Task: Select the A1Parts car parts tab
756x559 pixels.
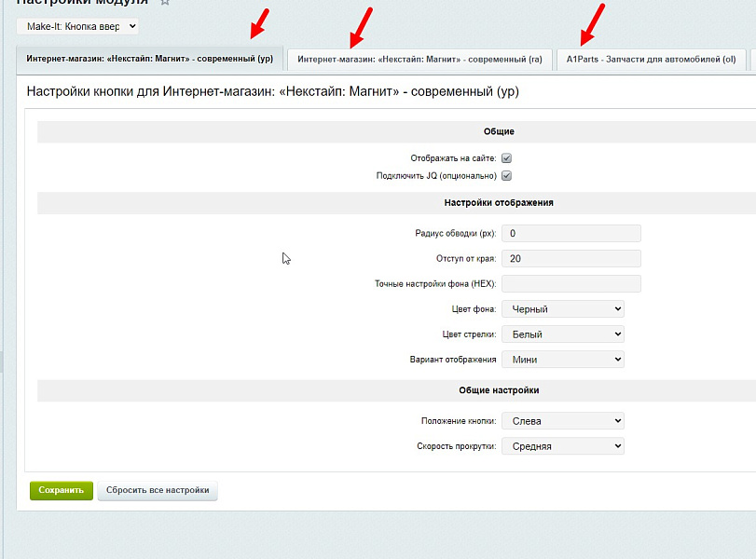Action: click(651, 60)
